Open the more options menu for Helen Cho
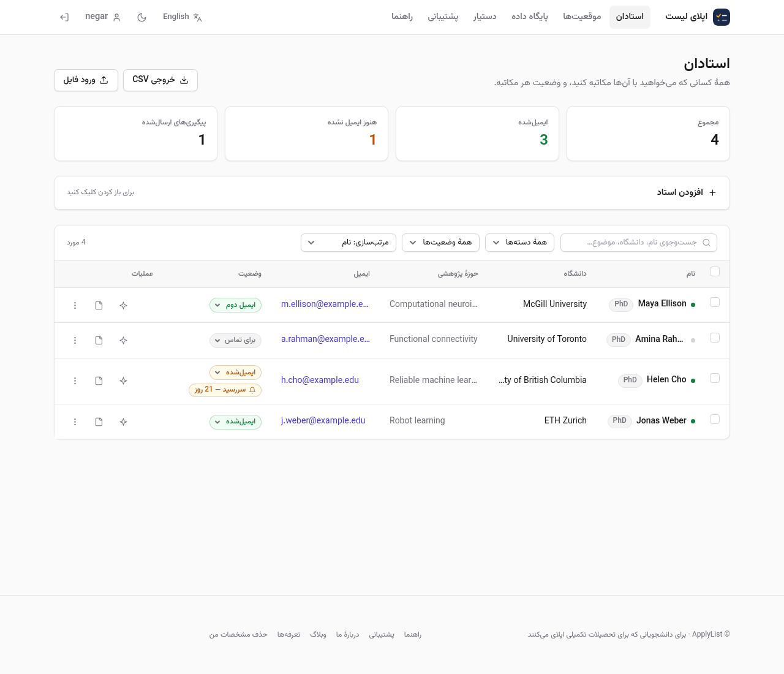This screenshot has width=784, height=674. [75, 381]
